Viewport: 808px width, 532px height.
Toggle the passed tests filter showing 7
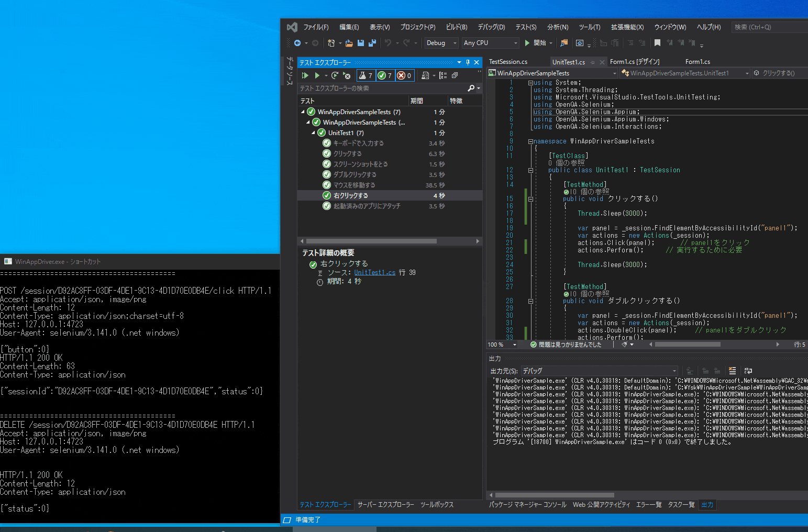385,75
